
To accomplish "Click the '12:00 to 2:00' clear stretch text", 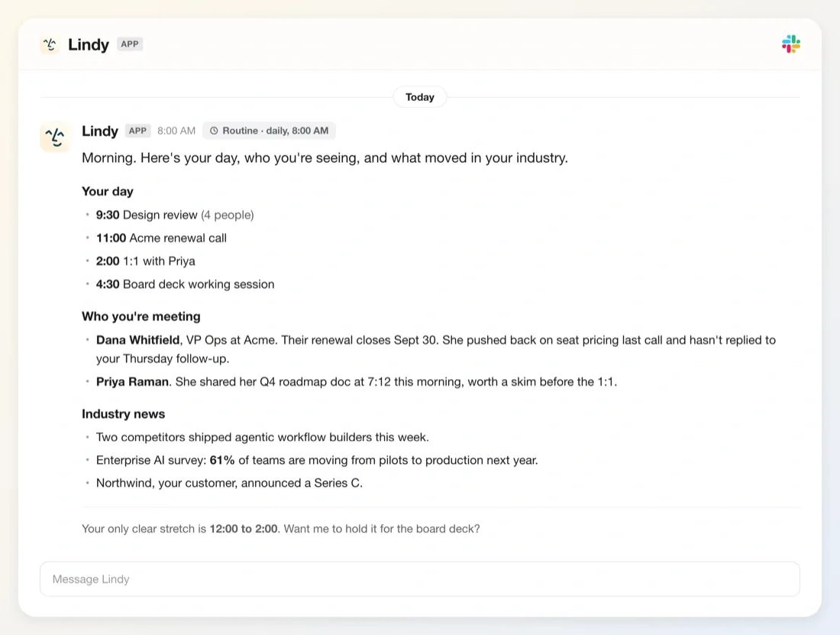I will pyautogui.click(x=243, y=529).
